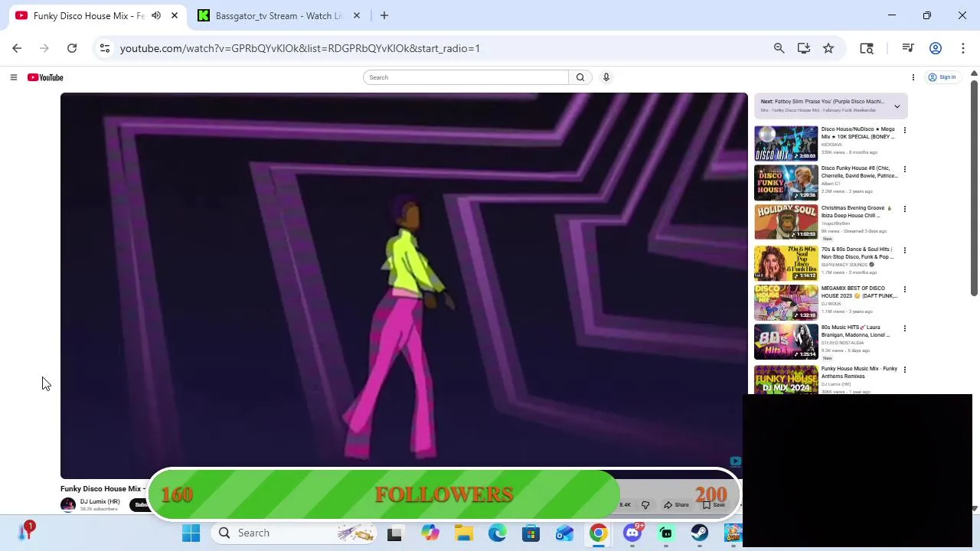This screenshot has height=551, width=980.
Task: Launch Microsoft Edge from taskbar
Action: [498, 533]
